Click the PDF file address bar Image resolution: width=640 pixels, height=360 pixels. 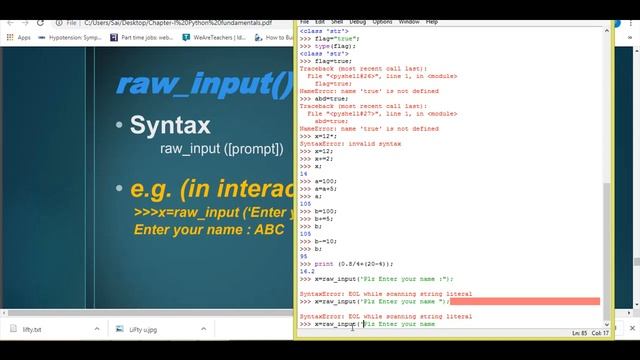pyautogui.click(x=178, y=23)
